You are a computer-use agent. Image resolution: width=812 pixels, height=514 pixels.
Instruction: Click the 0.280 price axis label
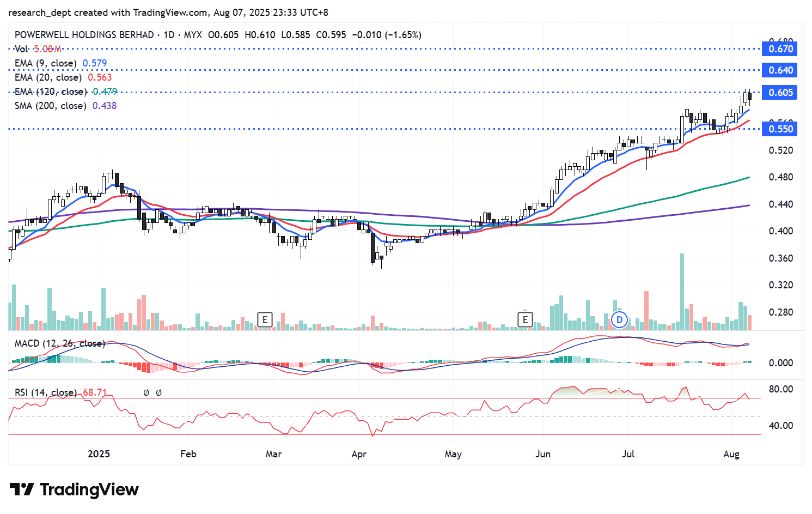pyautogui.click(x=780, y=312)
